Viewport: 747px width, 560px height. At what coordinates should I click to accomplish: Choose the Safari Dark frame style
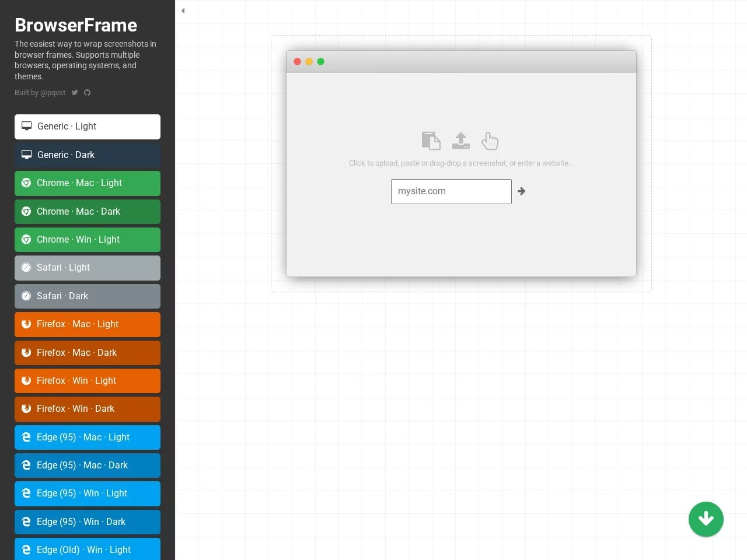point(87,296)
